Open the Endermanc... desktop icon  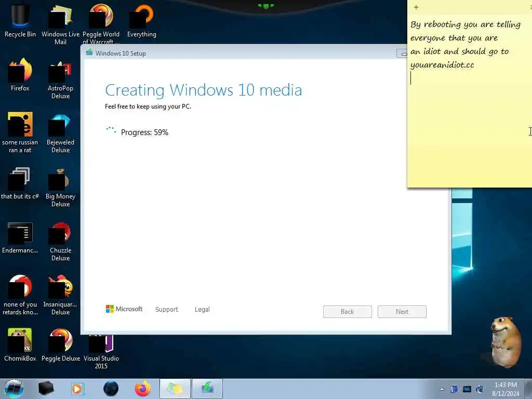click(x=20, y=237)
